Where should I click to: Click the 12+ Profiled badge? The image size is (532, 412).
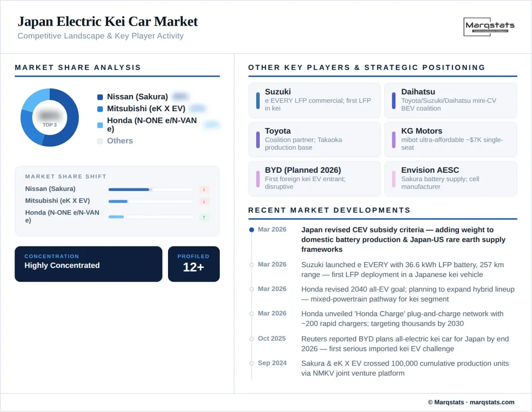click(194, 264)
